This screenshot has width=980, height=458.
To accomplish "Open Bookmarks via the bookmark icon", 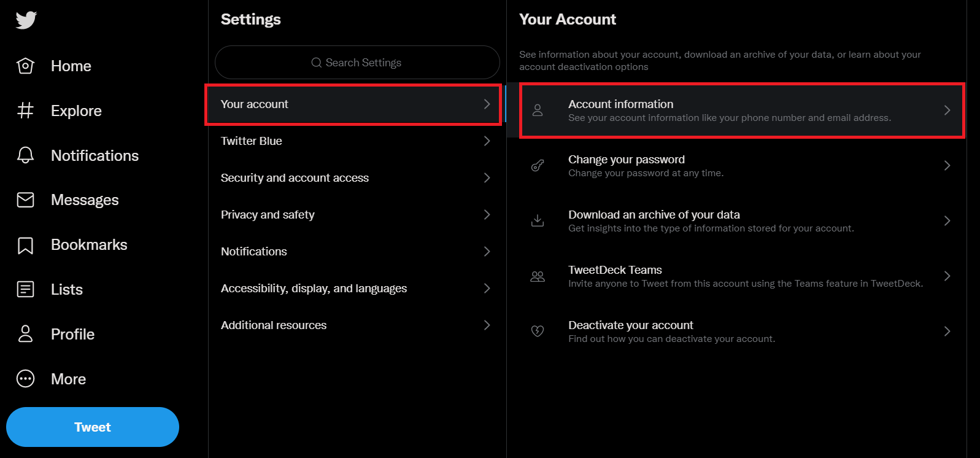I will coord(25,245).
